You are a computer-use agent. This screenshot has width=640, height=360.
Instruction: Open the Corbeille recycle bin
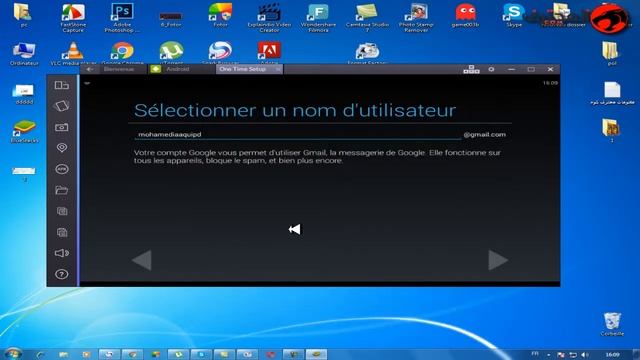[x=612, y=324]
